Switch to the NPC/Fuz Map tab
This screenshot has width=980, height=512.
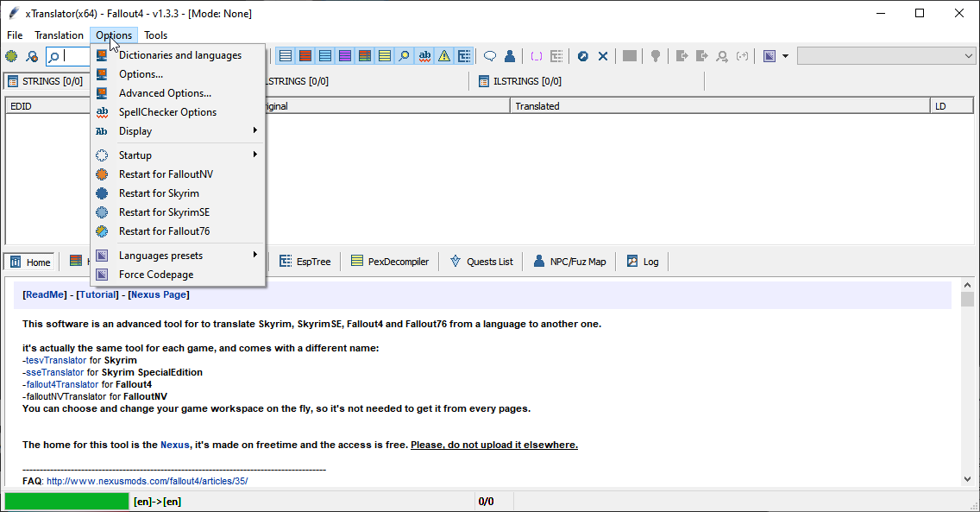[x=569, y=262]
